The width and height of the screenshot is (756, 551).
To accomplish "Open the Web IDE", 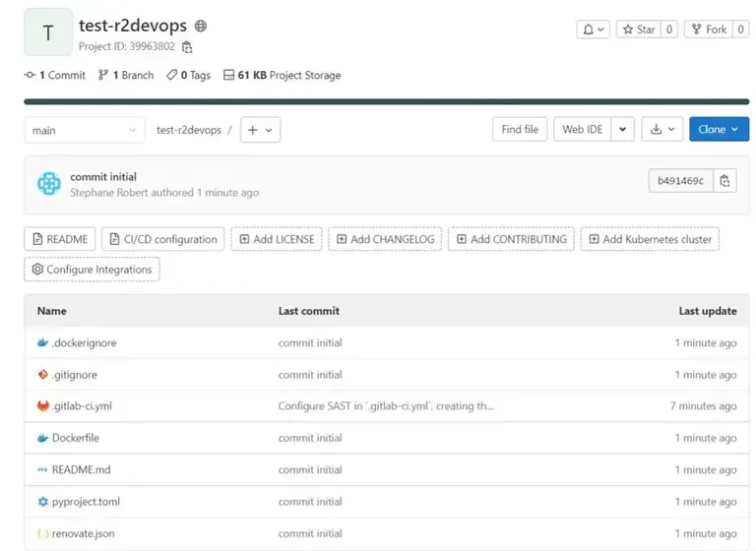I will [x=583, y=129].
